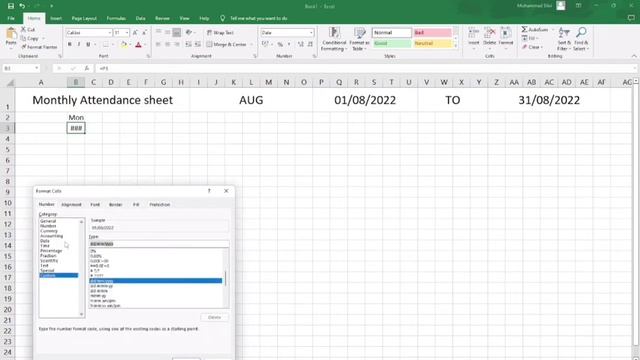Click AutoSum
This screenshot has height=360, width=640.
tap(536, 29)
